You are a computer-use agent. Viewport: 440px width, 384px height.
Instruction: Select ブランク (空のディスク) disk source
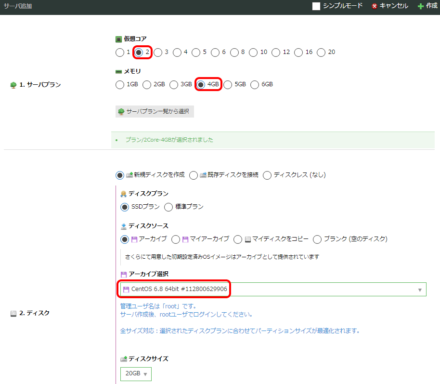click(317, 239)
